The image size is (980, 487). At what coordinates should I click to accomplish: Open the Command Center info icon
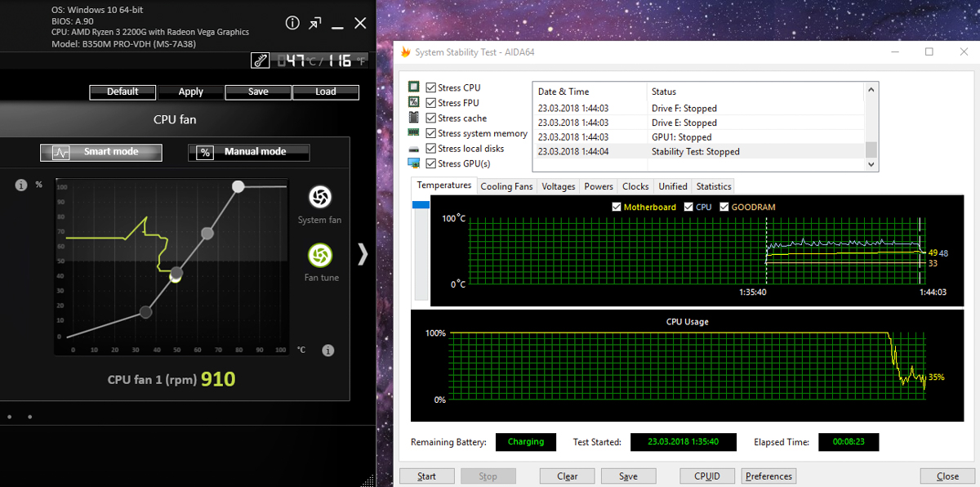pos(292,24)
